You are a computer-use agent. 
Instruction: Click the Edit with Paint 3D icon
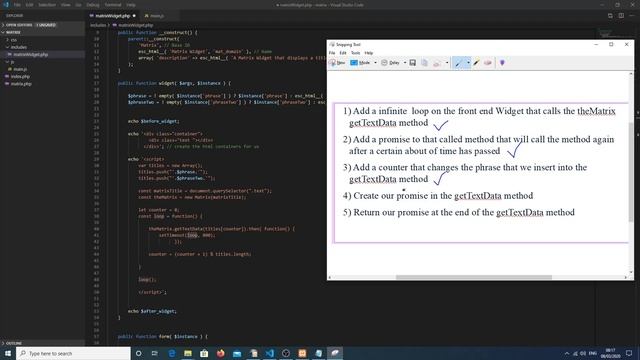(502, 63)
